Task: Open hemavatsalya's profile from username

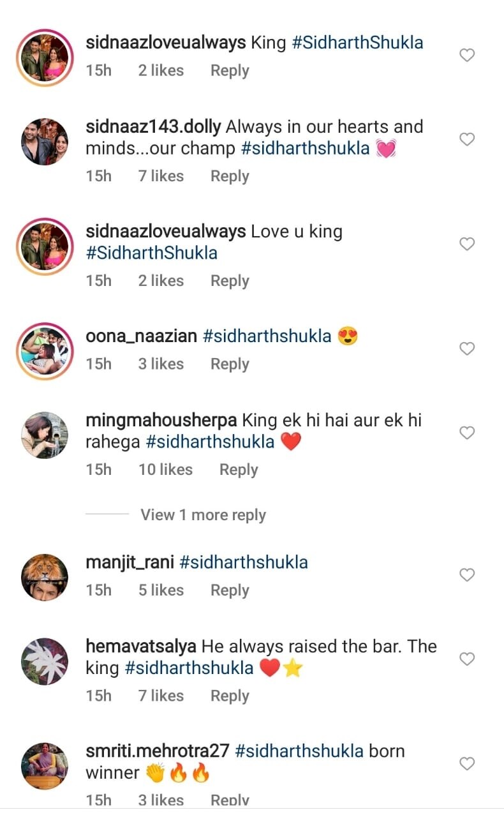Action: pyautogui.click(x=140, y=646)
